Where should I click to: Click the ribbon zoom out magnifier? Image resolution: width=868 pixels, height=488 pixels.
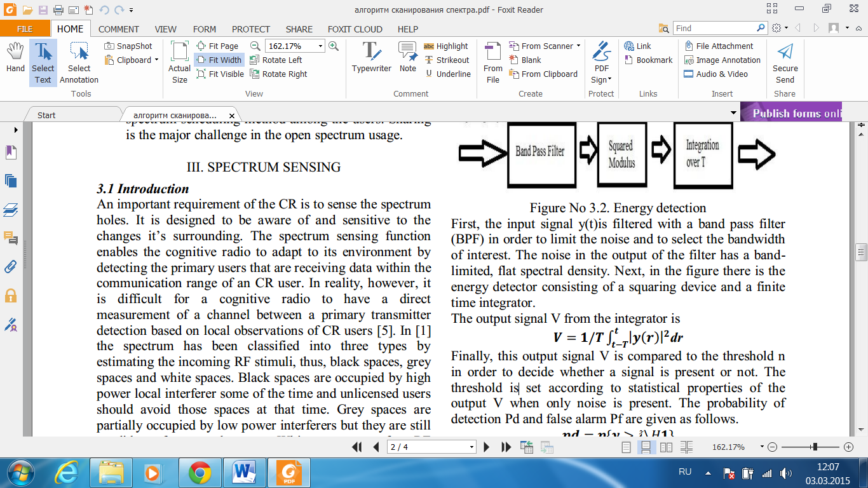click(x=255, y=46)
